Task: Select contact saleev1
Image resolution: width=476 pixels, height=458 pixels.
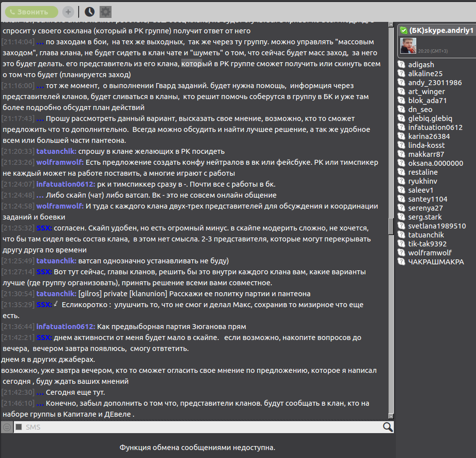Action: [420, 190]
